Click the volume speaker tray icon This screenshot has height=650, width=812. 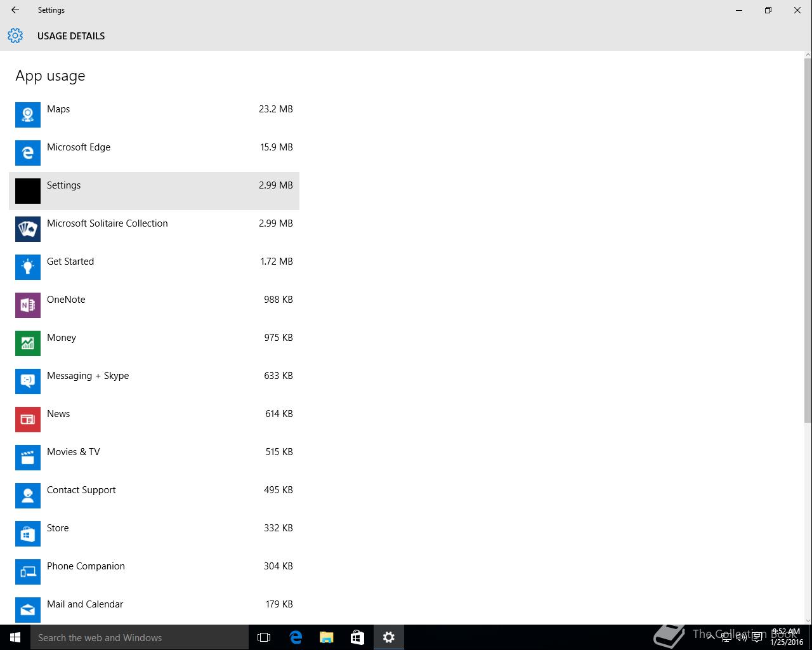tap(741, 637)
